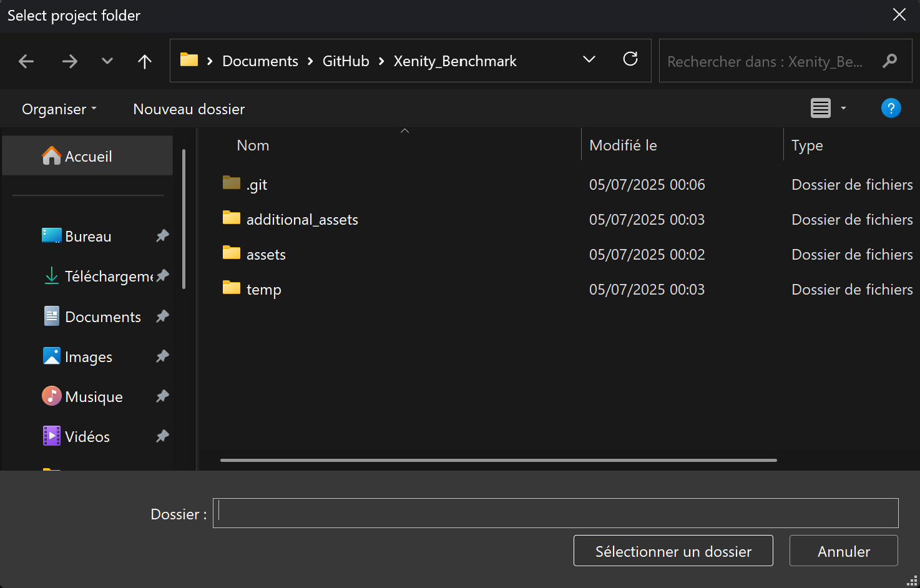Click the Annuler button
920x588 pixels.
(844, 551)
